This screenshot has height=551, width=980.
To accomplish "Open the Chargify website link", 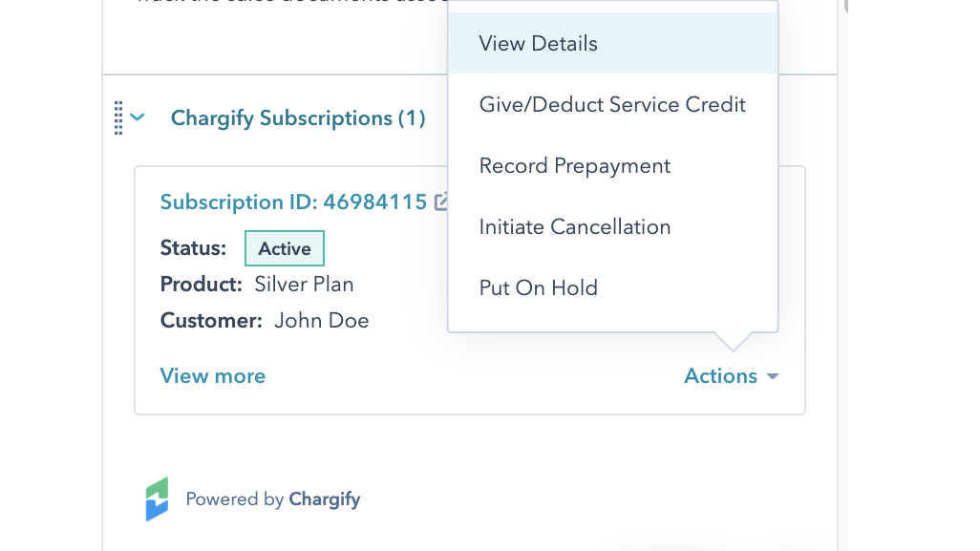I will tap(327, 499).
